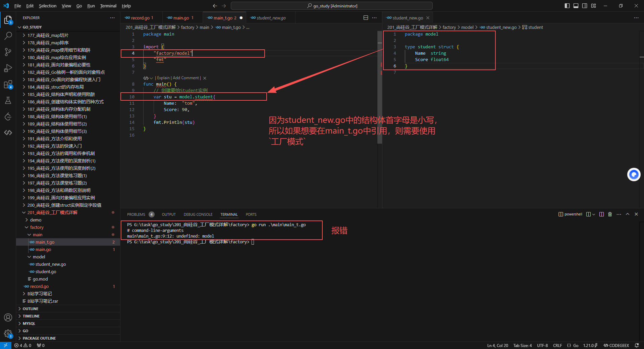Switch to the DEBUG CONSOLE tab

[x=198, y=214]
